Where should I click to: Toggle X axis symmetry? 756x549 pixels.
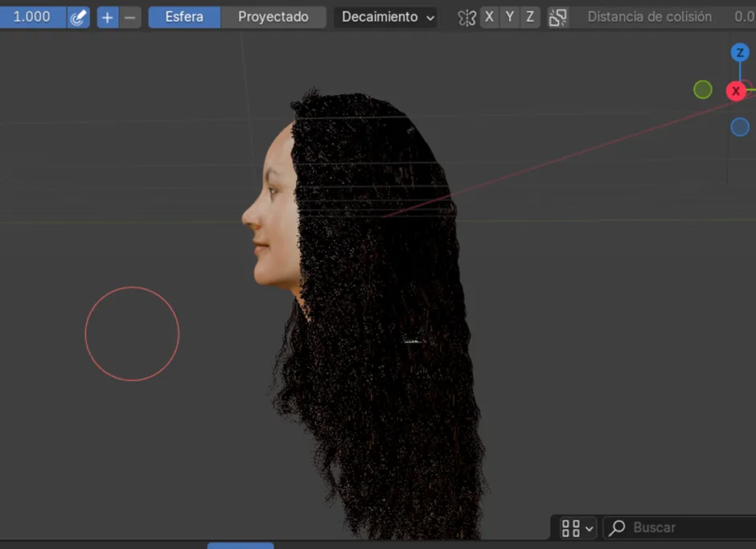click(x=489, y=17)
